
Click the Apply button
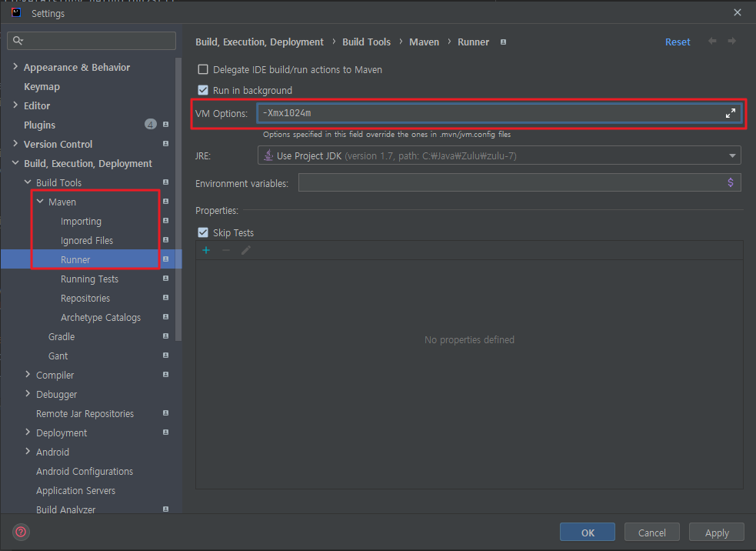717,533
